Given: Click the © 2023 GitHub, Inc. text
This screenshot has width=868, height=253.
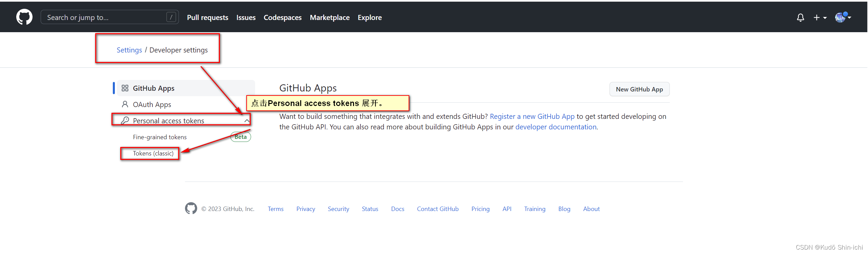Looking at the screenshot, I should tap(228, 209).
